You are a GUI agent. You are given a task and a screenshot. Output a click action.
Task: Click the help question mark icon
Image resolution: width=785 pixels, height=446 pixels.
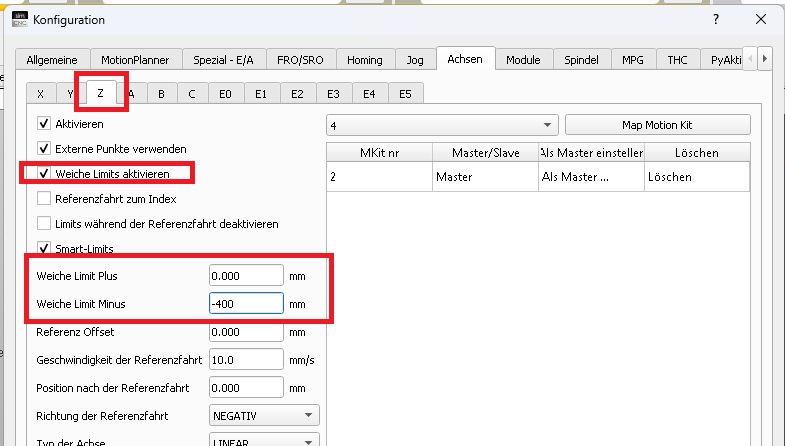[715, 19]
